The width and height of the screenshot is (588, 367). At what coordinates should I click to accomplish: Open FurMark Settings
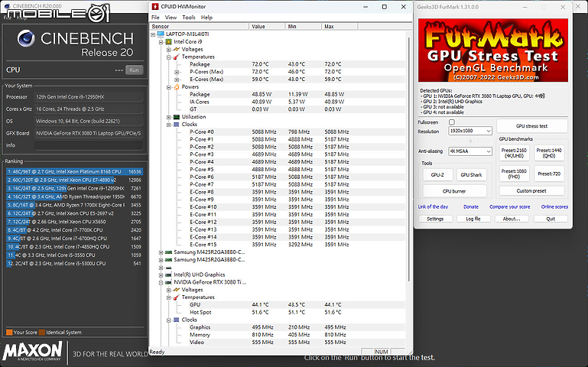435,219
